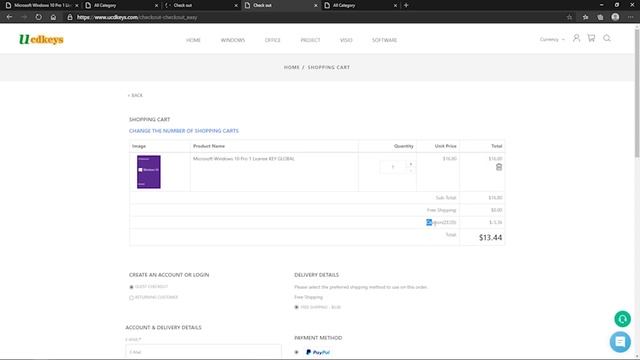
Task: Switch to the last All Category tab
Action: [360, 5]
